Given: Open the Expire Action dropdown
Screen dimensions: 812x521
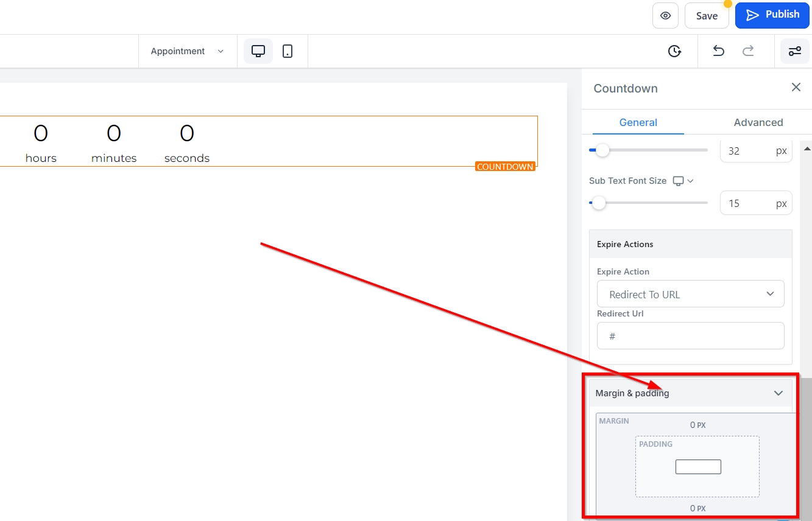Looking at the screenshot, I should click(x=690, y=294).
